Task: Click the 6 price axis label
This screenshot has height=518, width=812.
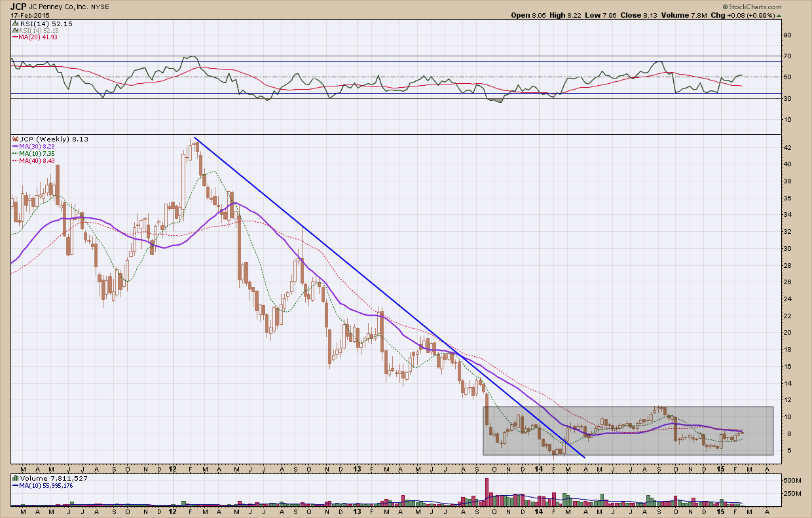Action: tap(788, 451)
